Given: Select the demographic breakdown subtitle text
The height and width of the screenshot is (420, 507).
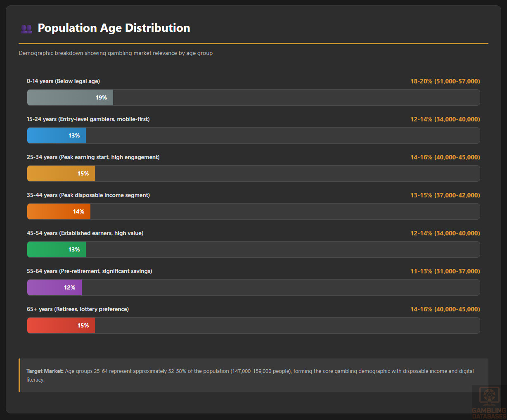Looking at the screenshot, I should pos(116,53).
